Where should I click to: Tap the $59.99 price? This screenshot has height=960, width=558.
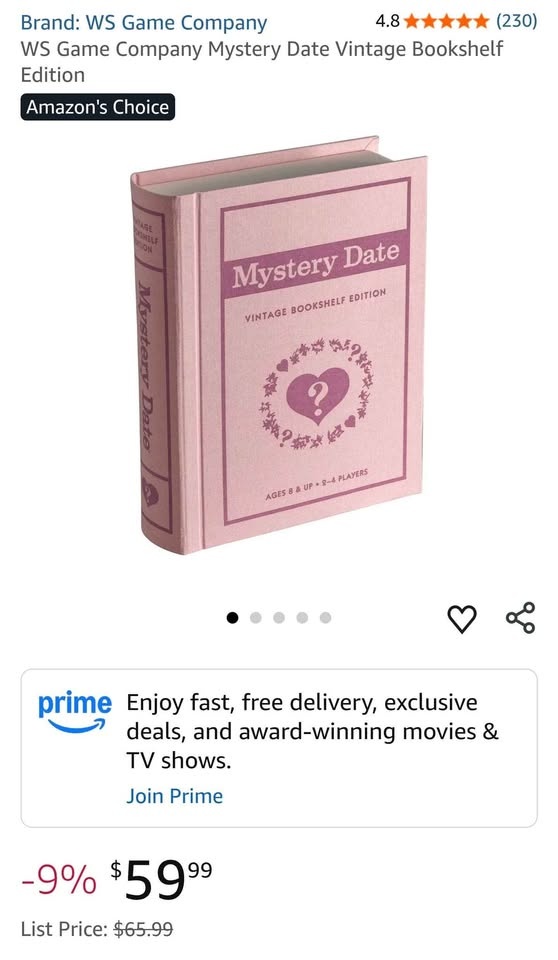162,880
